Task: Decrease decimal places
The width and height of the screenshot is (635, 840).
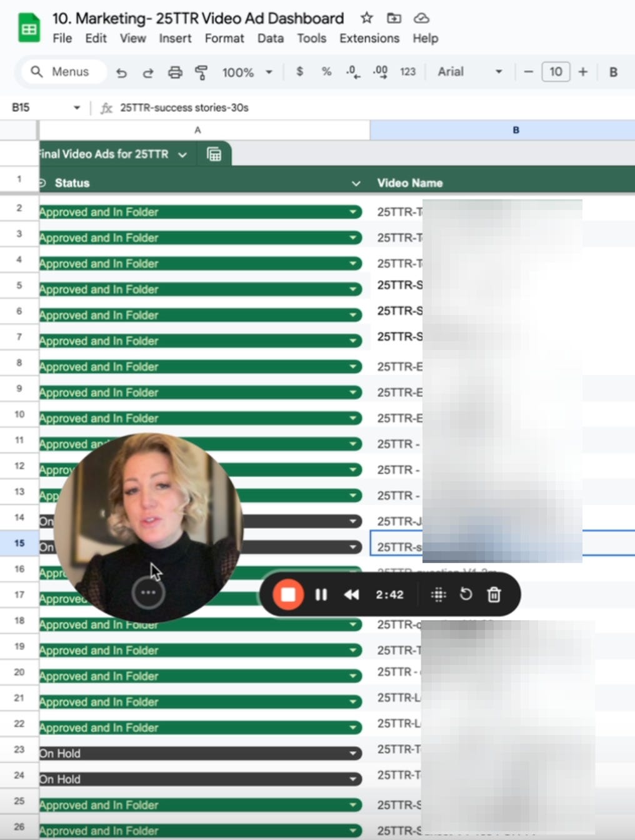Action: point(352,72)
